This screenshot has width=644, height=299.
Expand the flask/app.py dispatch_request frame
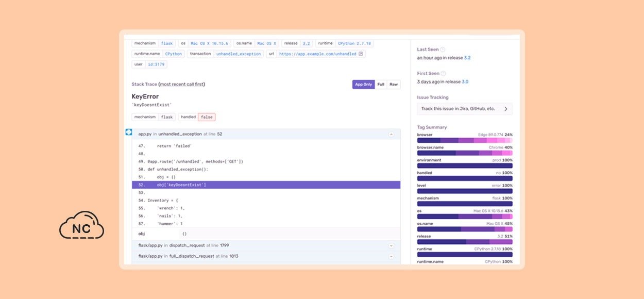[391, 246]
